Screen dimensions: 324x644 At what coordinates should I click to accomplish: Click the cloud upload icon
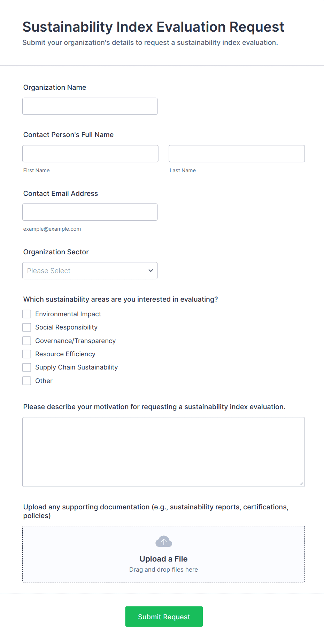(163, 541)
